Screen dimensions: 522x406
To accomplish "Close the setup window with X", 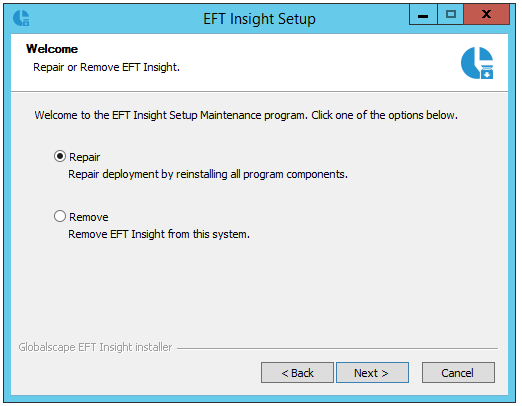I will [x=486, y=15].
